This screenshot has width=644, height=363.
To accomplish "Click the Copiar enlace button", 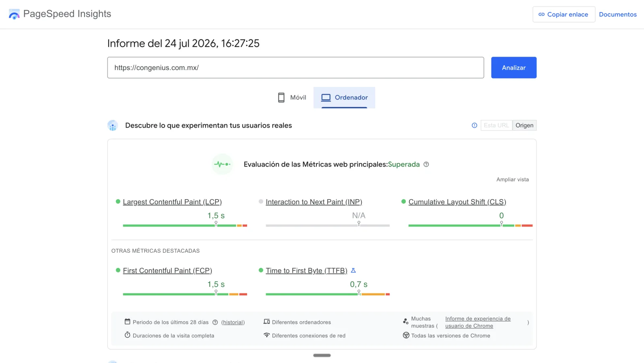I will coord(564,14).
